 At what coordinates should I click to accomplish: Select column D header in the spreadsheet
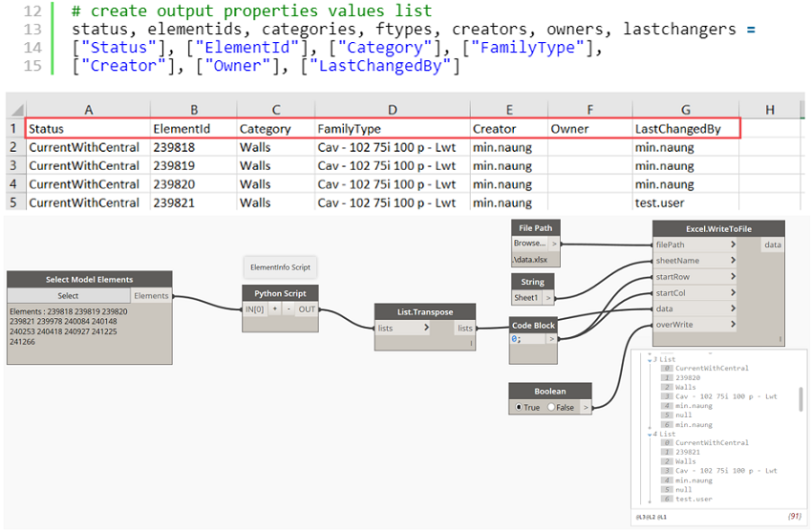tap(392, 110)
